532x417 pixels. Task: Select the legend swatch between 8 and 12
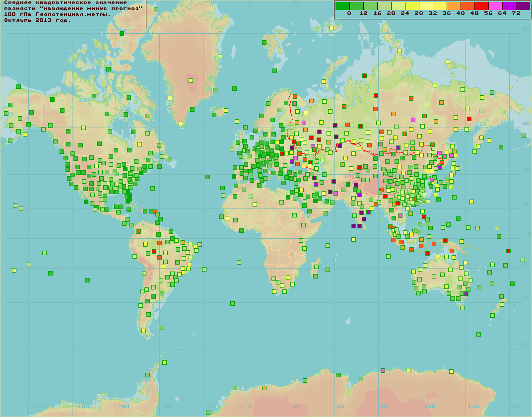point(356,5)
